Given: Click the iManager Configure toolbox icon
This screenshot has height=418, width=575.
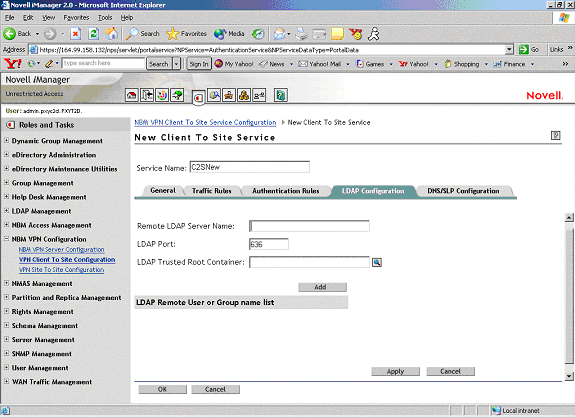Looking at the screenshot, I should click(229, 95).
